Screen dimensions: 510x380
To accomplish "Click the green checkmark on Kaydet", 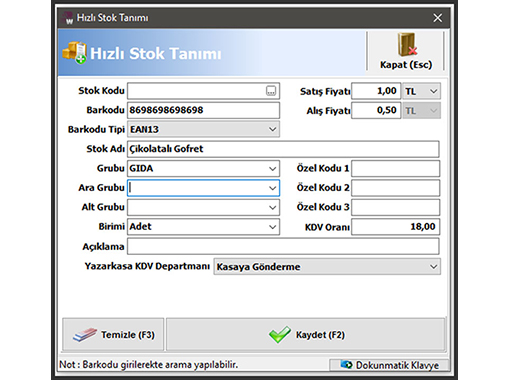I will (280, 334).
